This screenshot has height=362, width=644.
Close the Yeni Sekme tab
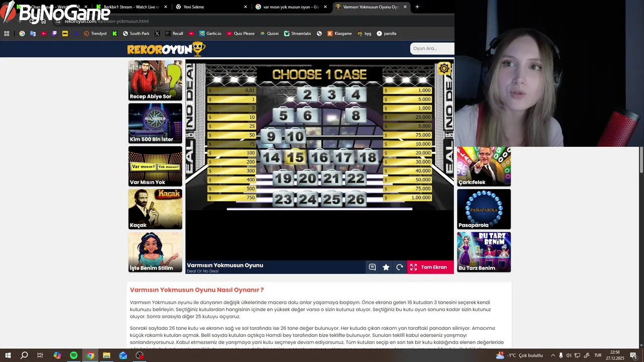[x=246, y=7]
